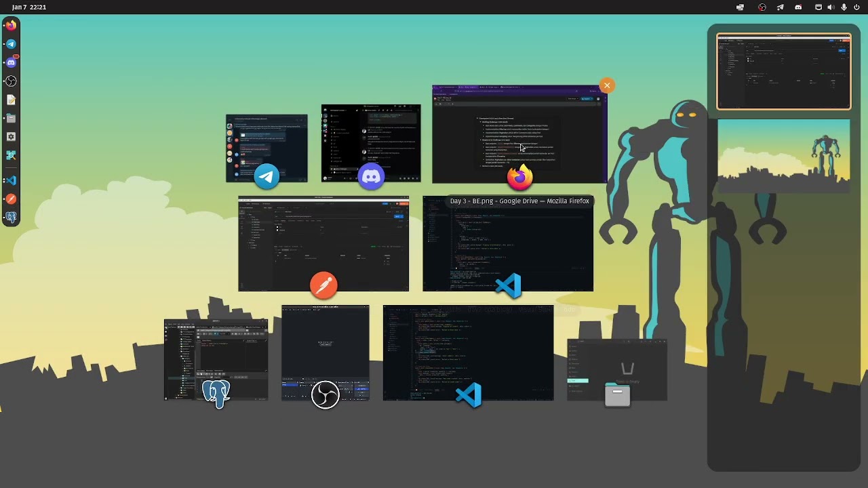
Task: Click the OBS tray icon in top bar
Action: pyautogui.click(x=762, y=7)
